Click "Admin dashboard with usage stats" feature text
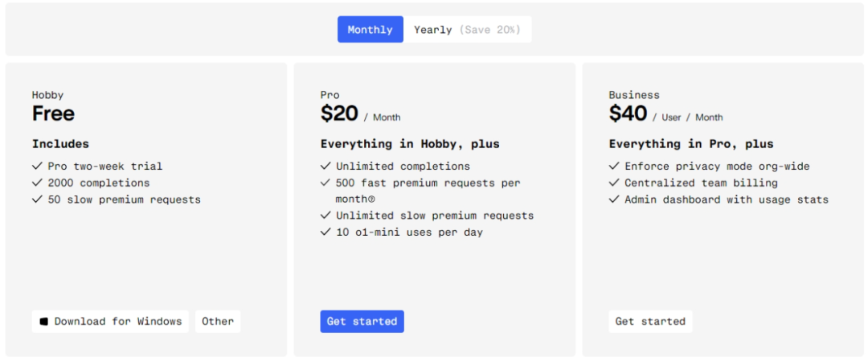The image size is (868, 362). click(x=726, y=200)
